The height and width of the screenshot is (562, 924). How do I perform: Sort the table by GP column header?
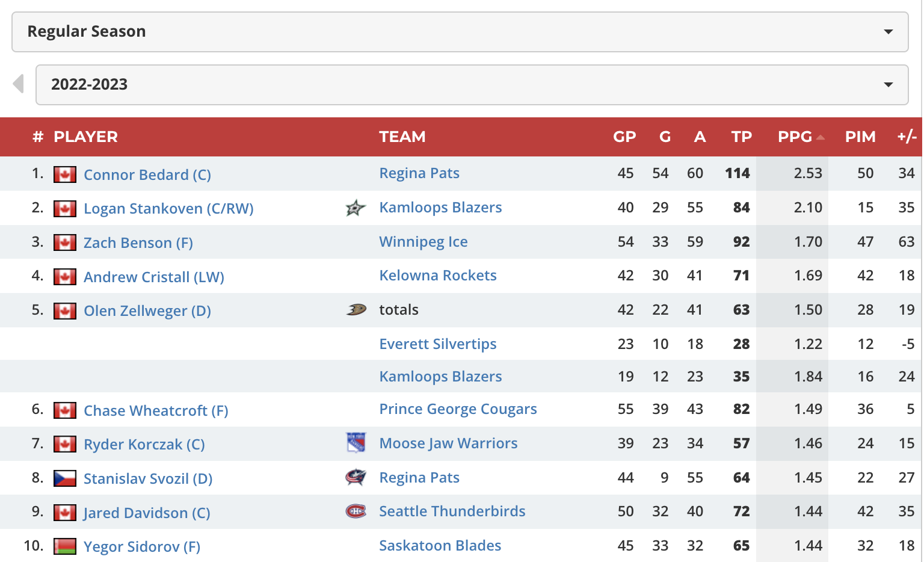pos(624,137)
